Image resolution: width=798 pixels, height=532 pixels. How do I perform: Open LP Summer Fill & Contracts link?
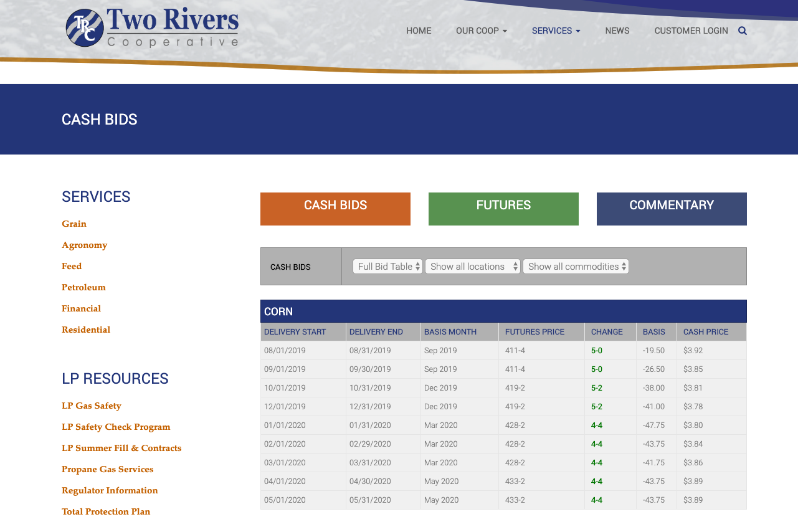121,448
